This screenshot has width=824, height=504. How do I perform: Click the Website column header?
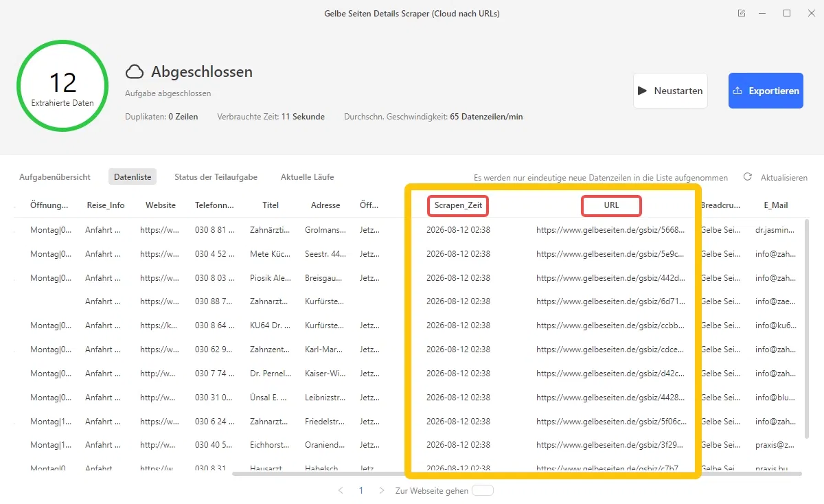click(x=161, y=205)
